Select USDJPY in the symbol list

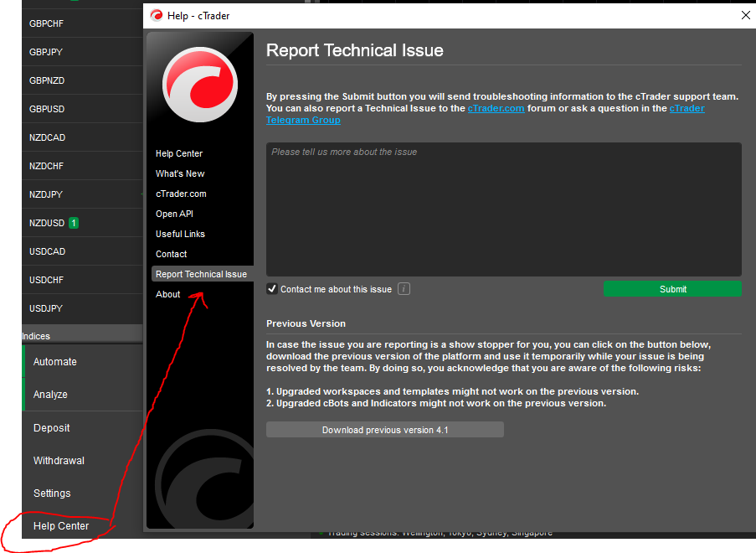coord(82,308)
